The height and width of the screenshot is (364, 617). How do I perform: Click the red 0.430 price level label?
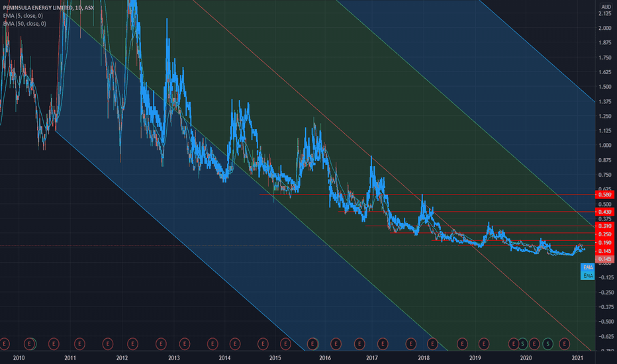tap(605, 212)
